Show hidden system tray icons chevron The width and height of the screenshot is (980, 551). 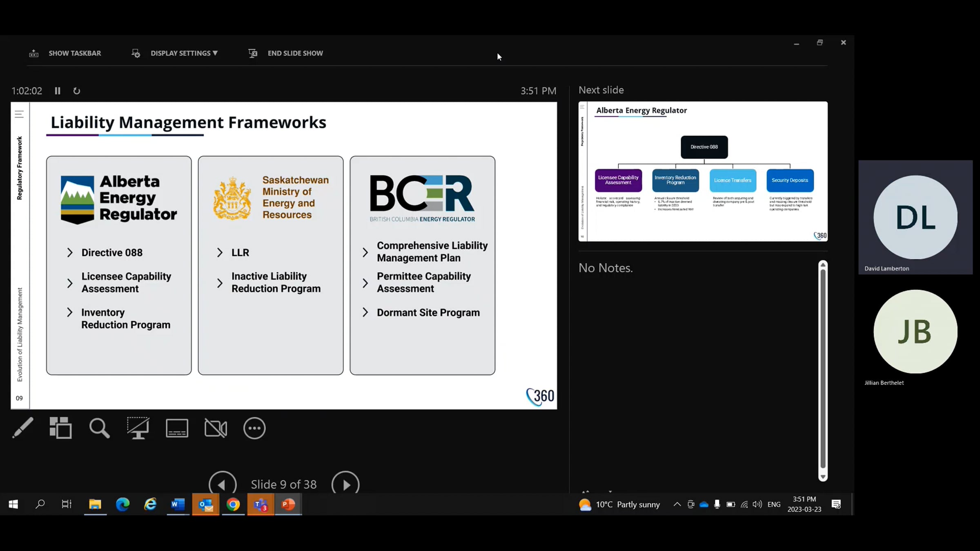pyautogui.click(x=677, y=504)
